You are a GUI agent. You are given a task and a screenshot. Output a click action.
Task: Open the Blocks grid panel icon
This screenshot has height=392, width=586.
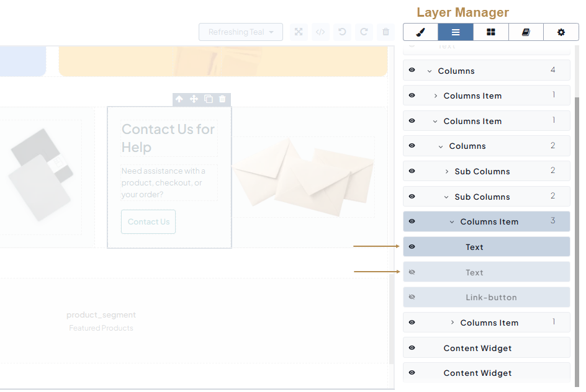pyautogui.click(x=490, y=32)
